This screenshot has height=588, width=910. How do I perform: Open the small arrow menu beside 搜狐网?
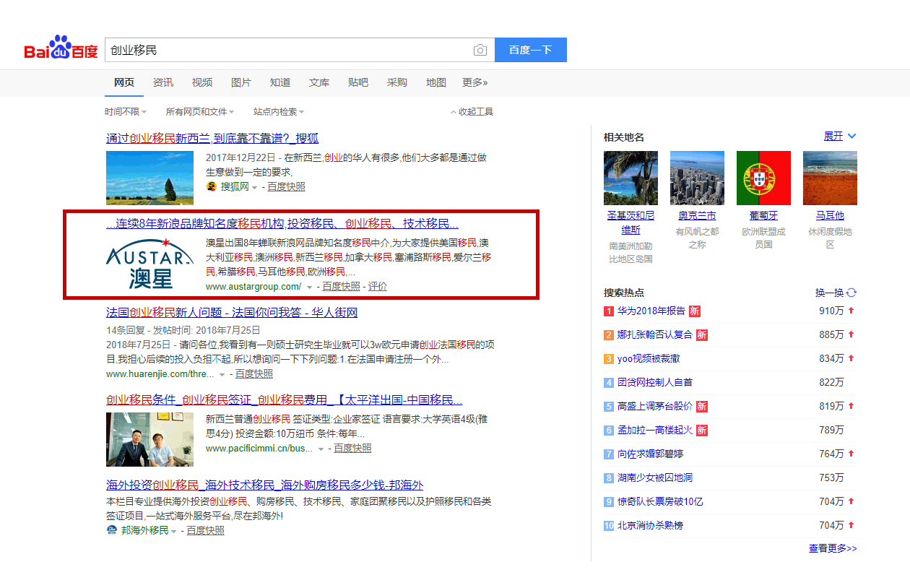(x=255, y=187)
